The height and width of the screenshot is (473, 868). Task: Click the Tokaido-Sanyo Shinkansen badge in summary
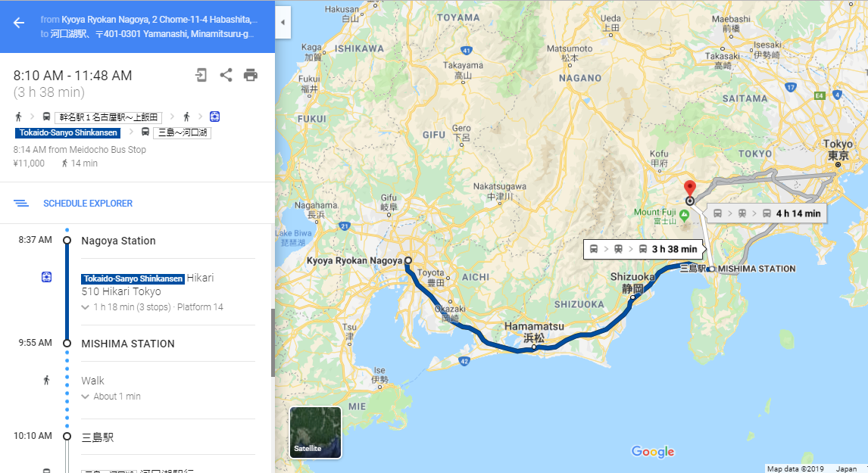pos(68,132)
